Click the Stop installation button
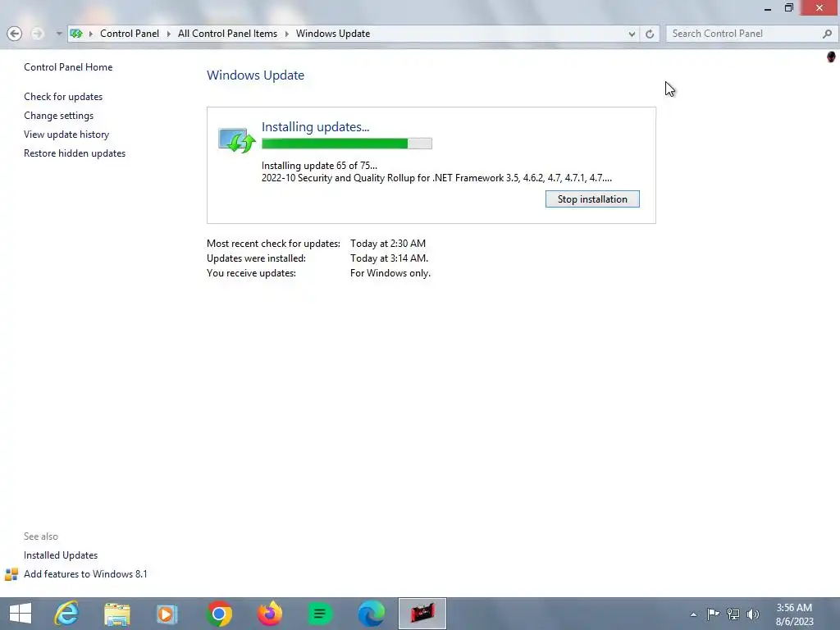This screenshot has width=840, height=630. [592, 199]
